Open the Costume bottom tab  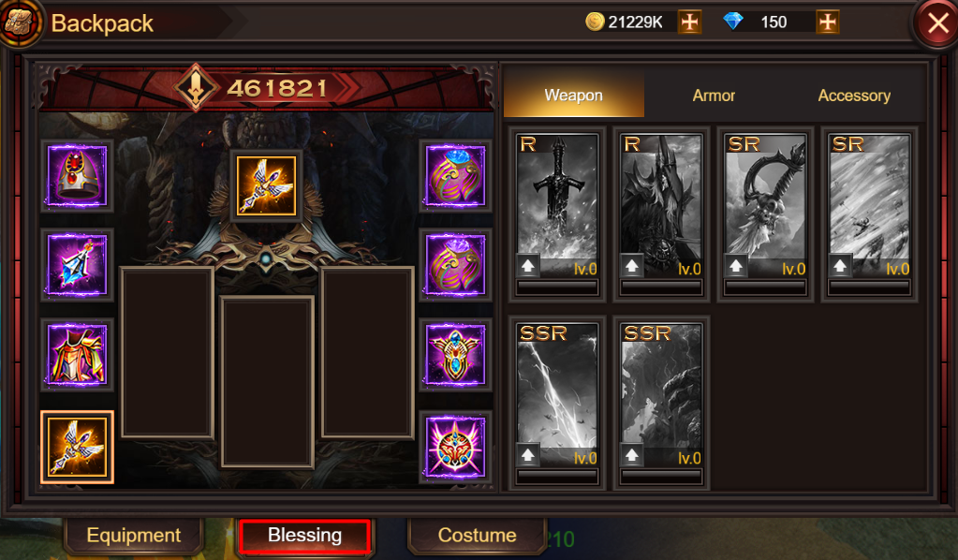(x=478, y=536)
